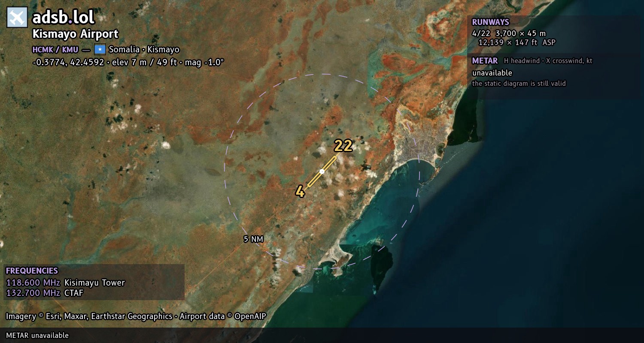The width and height of the screenshot is (644, 343).
Task: Click the headwind crosswind legend text
Action: (x=548, y=61)
